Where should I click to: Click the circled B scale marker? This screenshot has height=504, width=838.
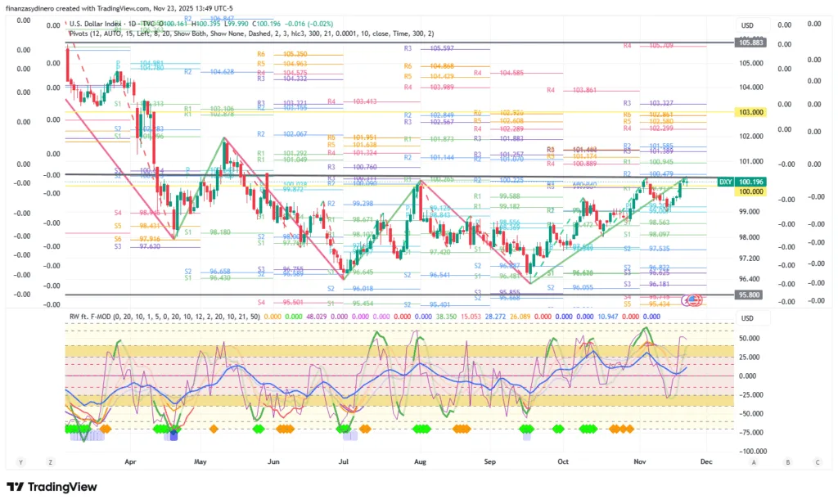[x=786, y=462]
